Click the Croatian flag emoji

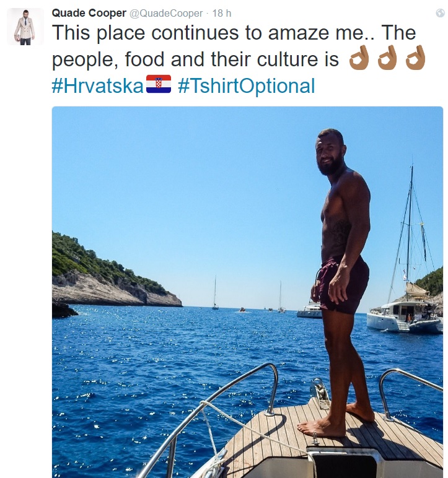point(159,84)
